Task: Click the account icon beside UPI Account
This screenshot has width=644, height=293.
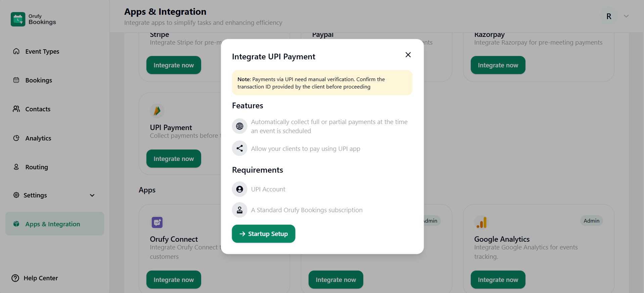Action: coord(239,189)
